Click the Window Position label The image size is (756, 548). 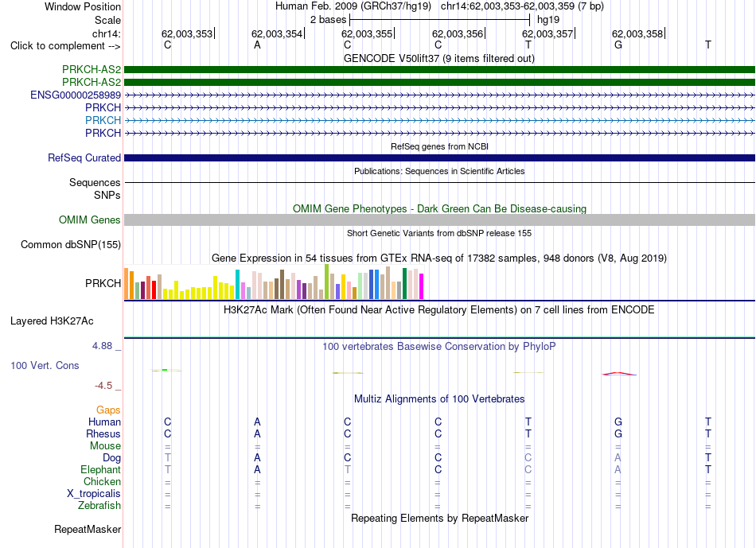(83, 6)
